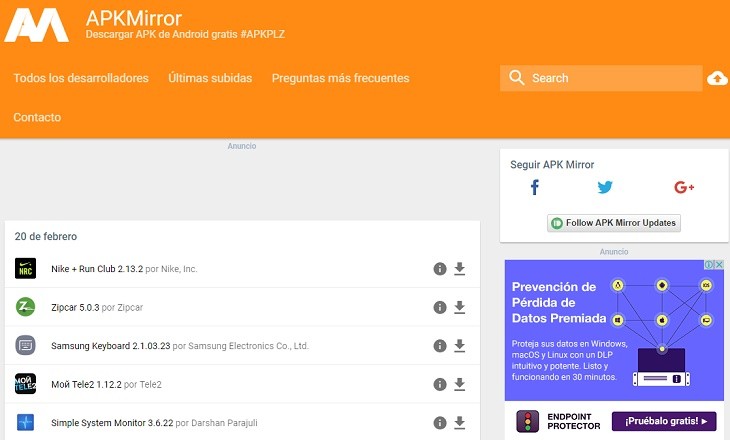730x440 pixels.
Task: Open APK Mirror Twitter icon
Action: click(605, 187)
